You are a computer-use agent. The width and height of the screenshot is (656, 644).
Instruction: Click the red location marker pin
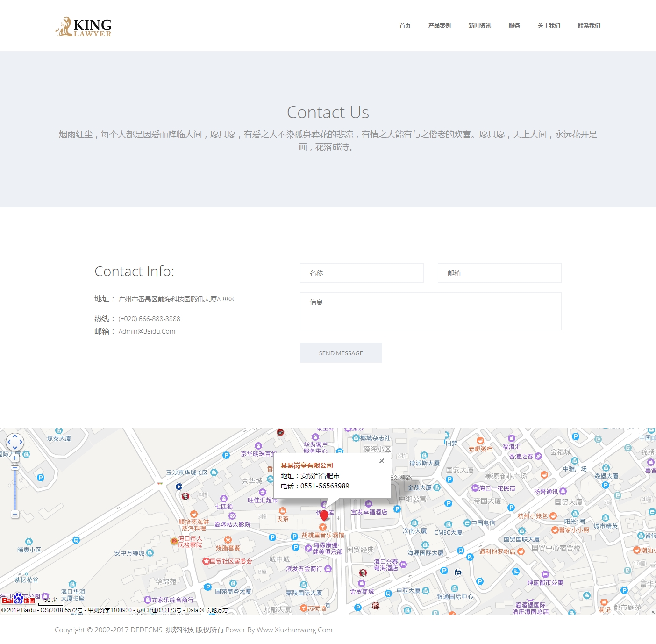point(324,515)
